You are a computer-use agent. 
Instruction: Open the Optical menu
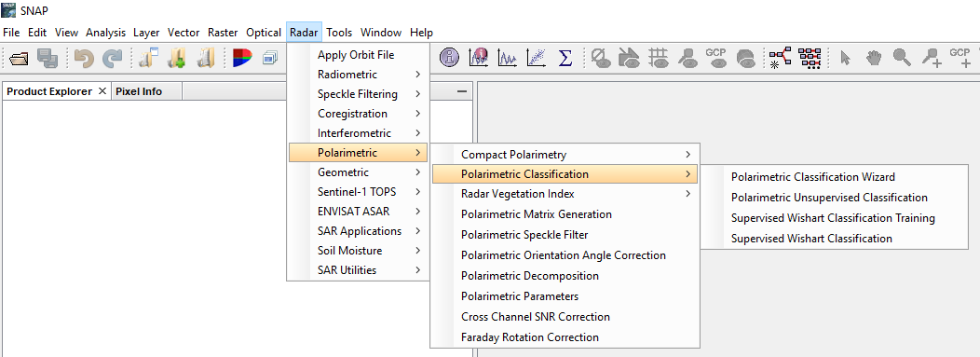(264, 33)
